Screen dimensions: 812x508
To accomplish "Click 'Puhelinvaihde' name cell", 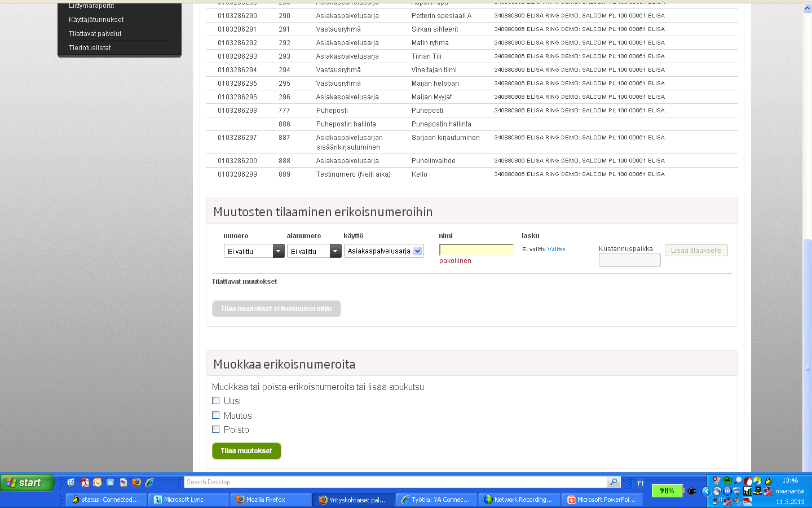I will point(434,161).
